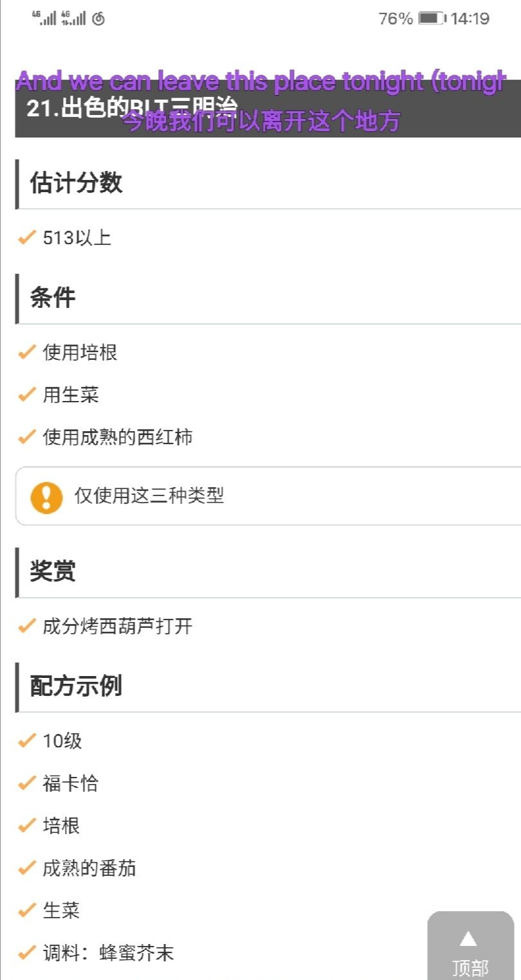
Task: Select the 估计分数 section heading
Action: point(76,184)
